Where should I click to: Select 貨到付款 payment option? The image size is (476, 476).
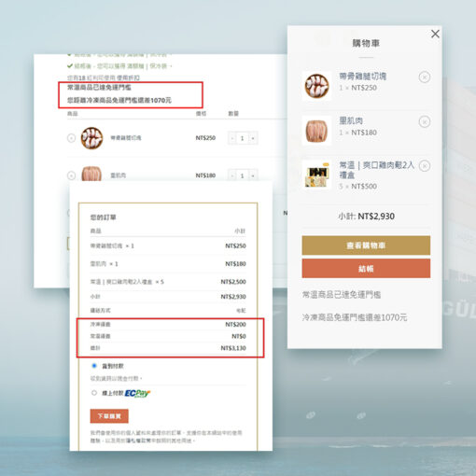pos(94,366)
